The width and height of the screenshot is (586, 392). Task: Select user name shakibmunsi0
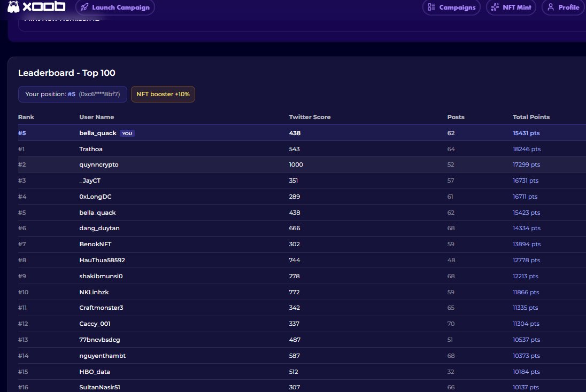[x=101, y=276]
